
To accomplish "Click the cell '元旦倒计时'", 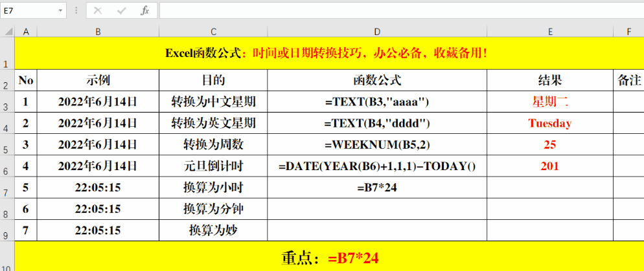I will pos(213,166).
